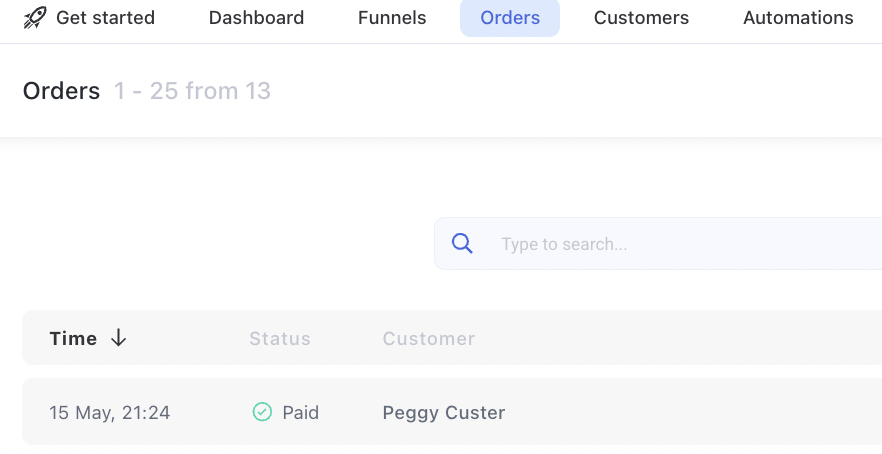Open customer Peggy Custer

click(x=444, y=412)
